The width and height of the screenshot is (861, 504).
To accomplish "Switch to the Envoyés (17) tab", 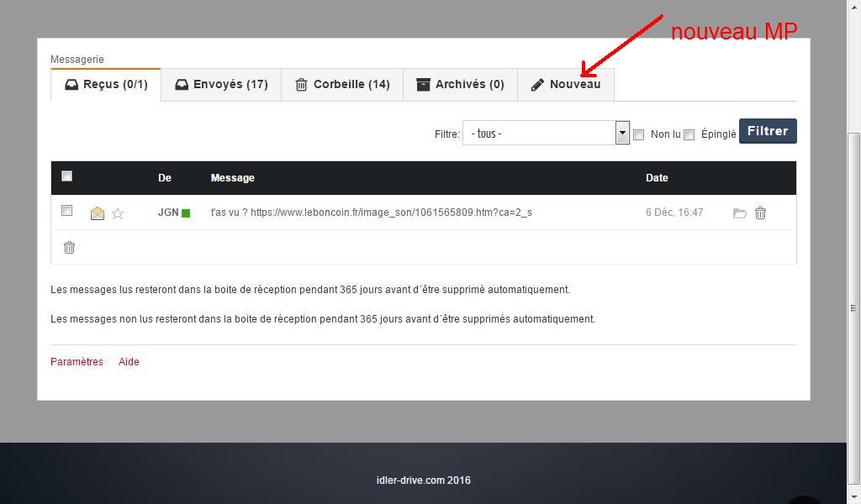I will (x=221, y=85).
